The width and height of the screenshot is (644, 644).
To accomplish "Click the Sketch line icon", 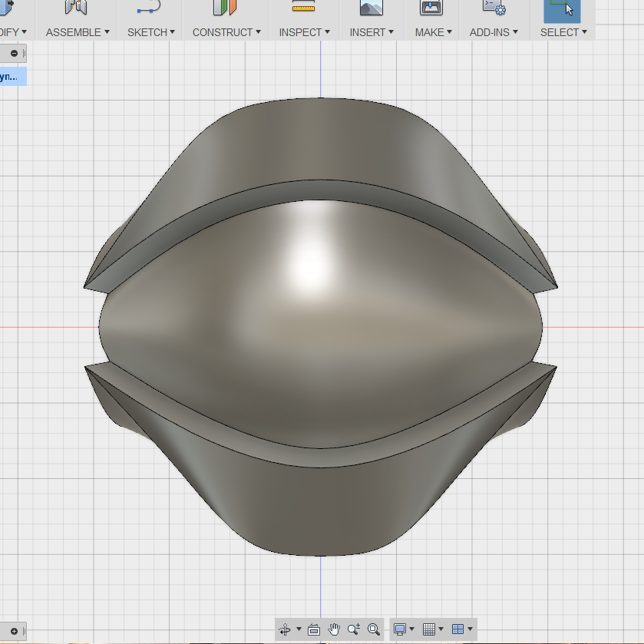I will pyautogui.click(x=149, y=7).
